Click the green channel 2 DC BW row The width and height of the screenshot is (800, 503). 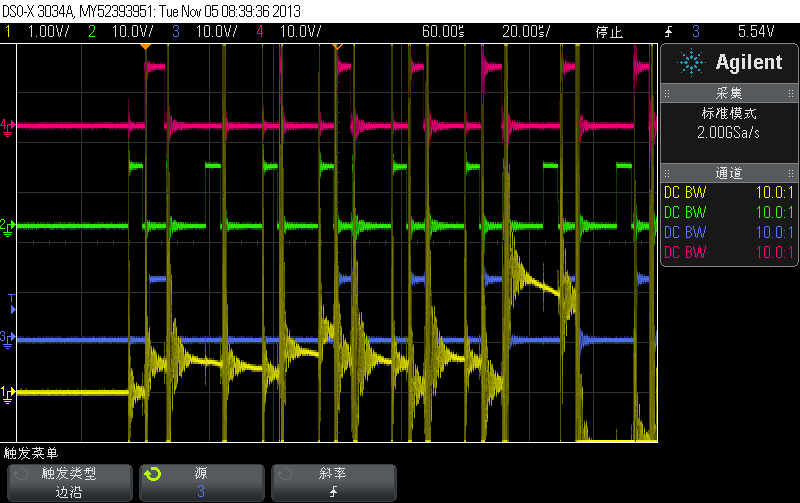click(x=729, y=213)
